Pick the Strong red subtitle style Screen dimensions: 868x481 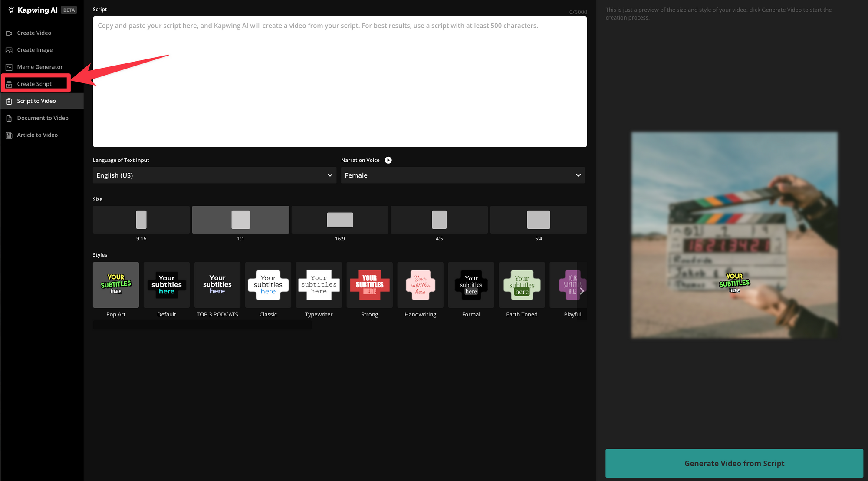click(369, 285)
